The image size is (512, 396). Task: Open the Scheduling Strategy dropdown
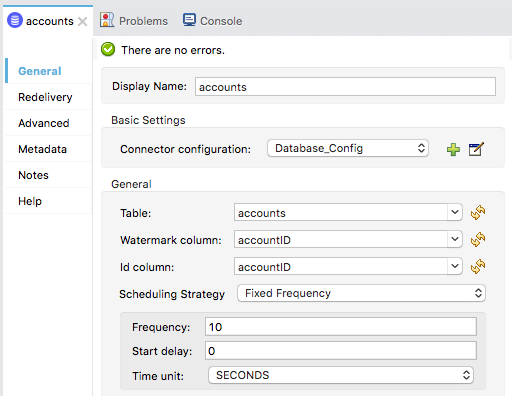(x=361, y=293)
